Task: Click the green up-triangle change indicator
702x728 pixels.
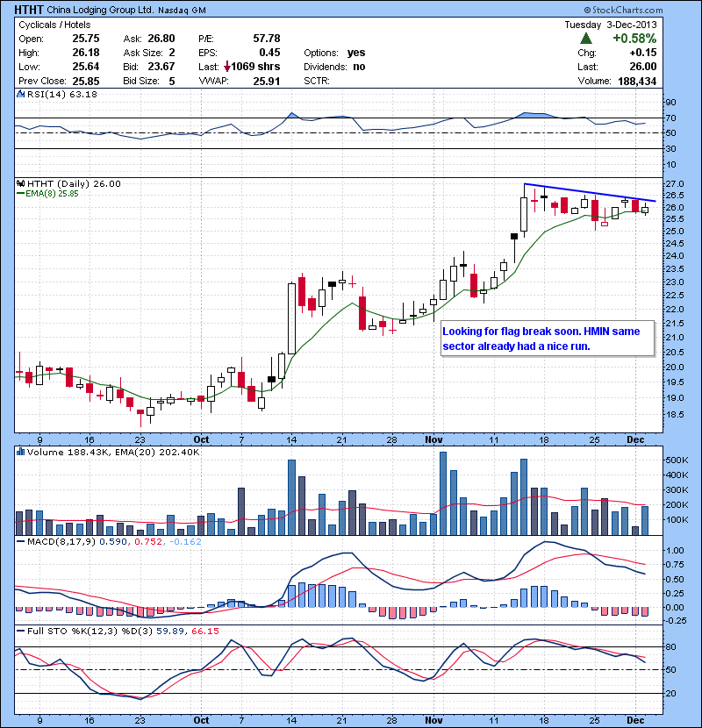Action: click(586, 39)
